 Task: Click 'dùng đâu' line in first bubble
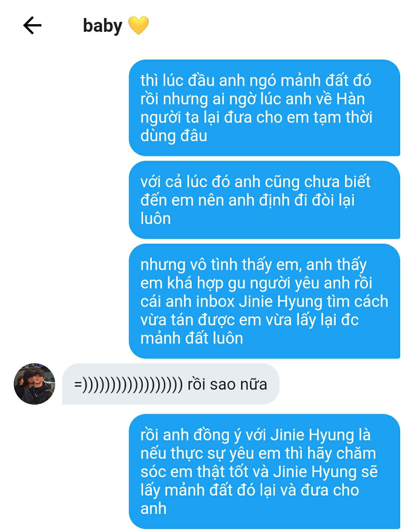174,136
